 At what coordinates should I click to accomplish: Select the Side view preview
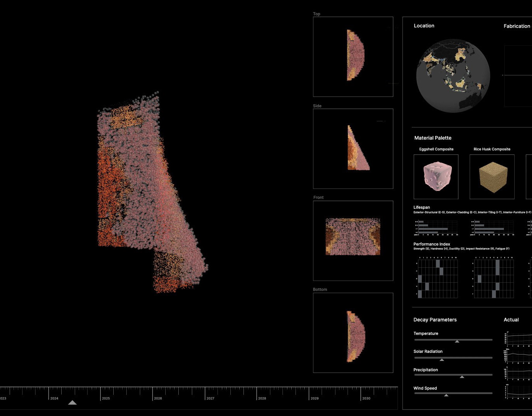[353, 149]
